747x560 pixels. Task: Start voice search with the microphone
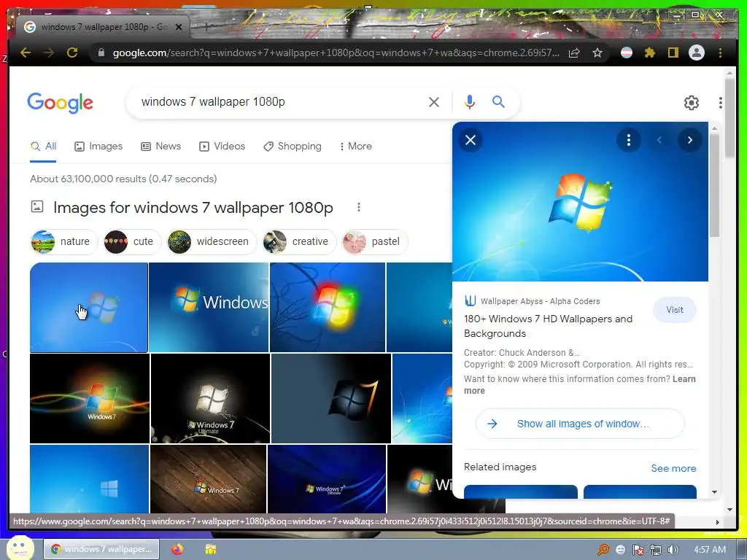470,102
